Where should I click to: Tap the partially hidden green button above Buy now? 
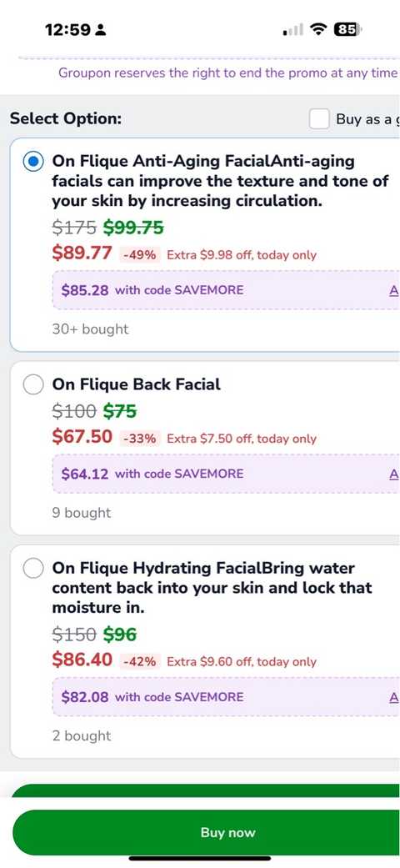[205, 790]
